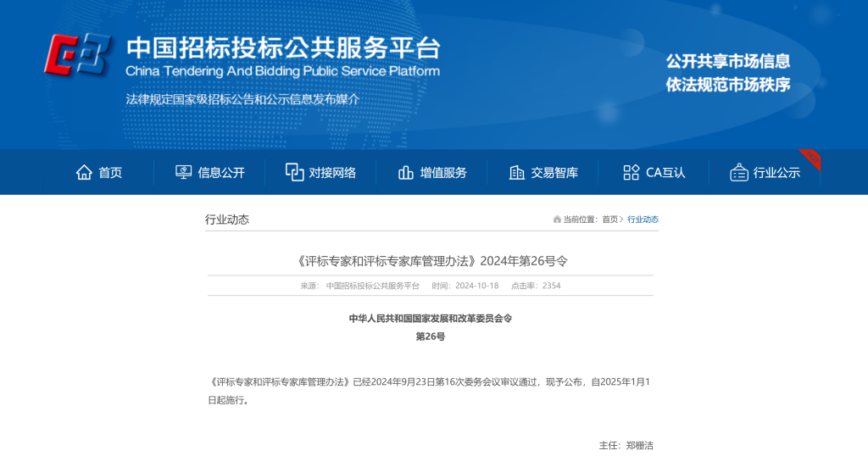The width and height of the screenshot is (868, 456).
Task: Click the bar chart icon beside 增值服务
Action: pos(406,173)
